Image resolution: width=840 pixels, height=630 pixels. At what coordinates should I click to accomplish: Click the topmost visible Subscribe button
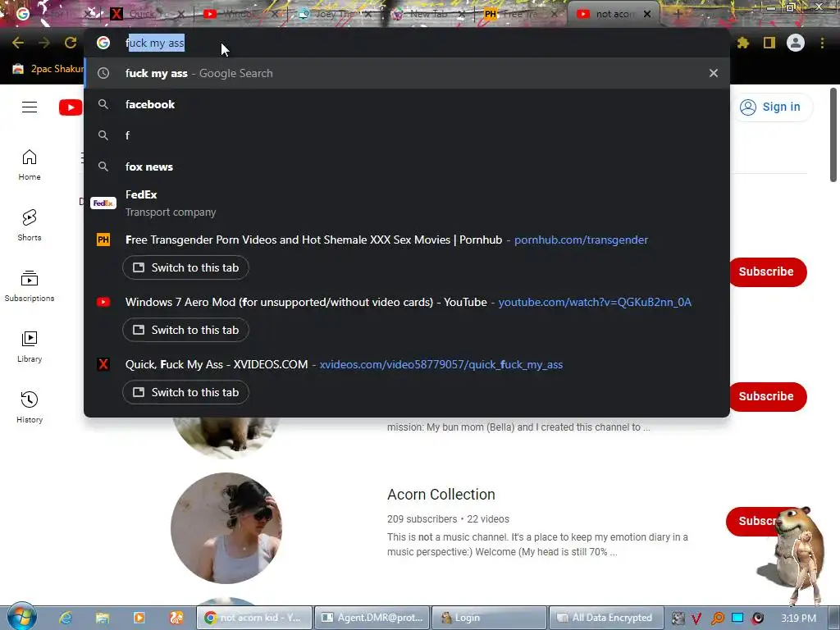[x=767, y=272]
